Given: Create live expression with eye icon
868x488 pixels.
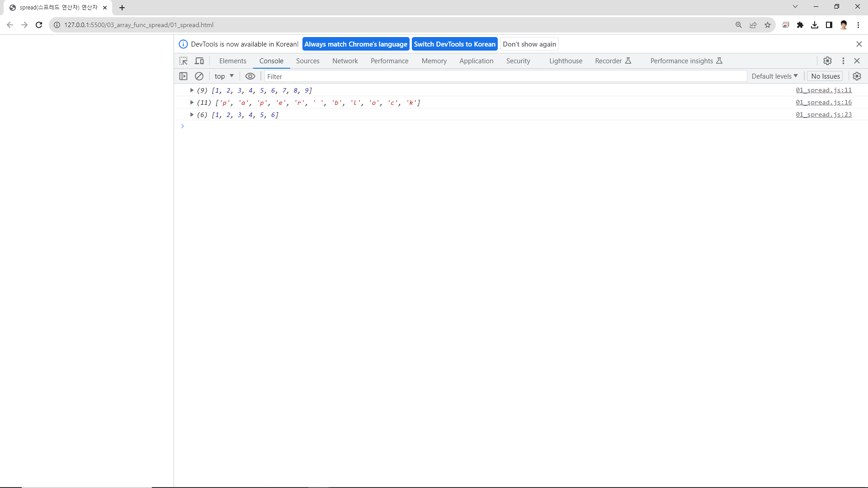Looking at the screenshot, I should (250, 76).
